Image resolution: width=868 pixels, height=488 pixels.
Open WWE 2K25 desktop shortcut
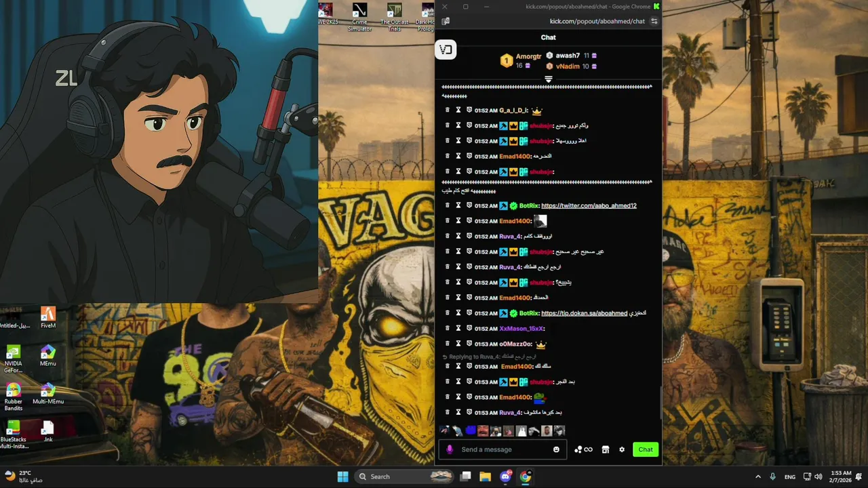tap(328, 14)
